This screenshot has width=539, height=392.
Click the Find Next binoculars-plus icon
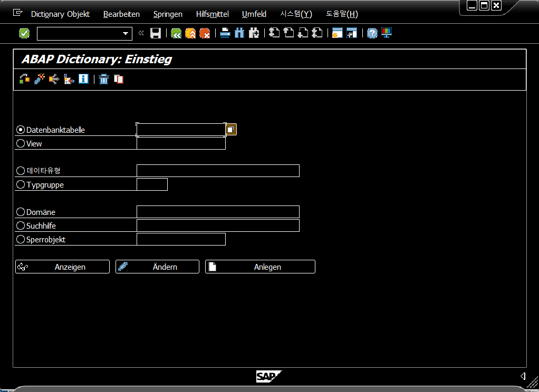(x=254, y=33)
